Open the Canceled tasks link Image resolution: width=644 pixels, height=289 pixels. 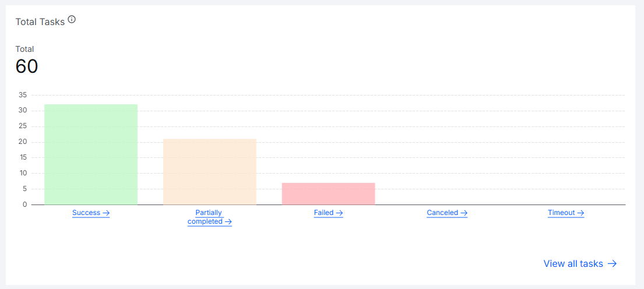447,213
